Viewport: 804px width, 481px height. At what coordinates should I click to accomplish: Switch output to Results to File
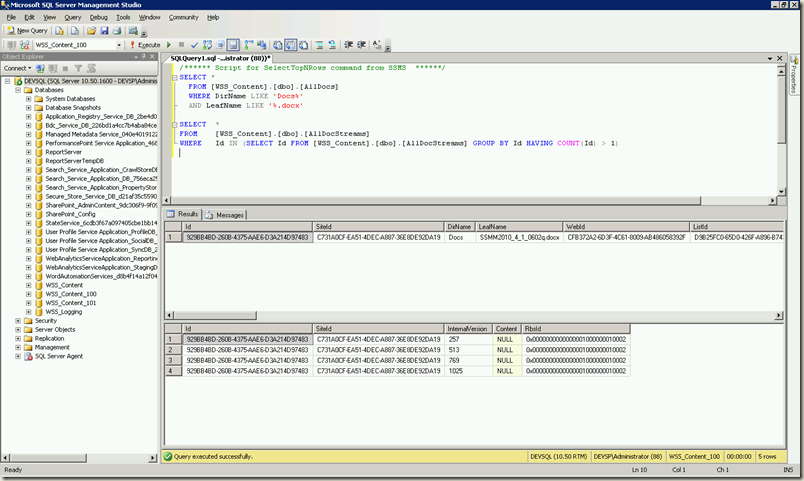(x=304, y=45)
